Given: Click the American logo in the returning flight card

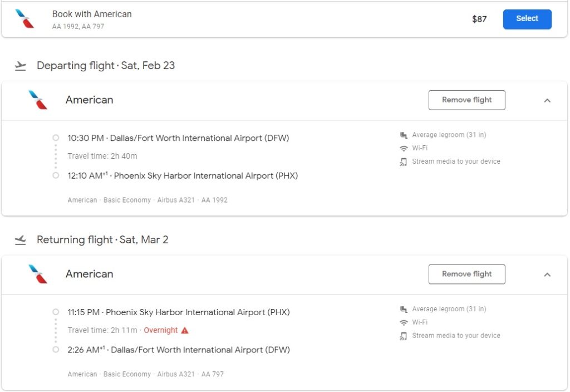Looking at the screenshot, I should click(x=38, y=275).
